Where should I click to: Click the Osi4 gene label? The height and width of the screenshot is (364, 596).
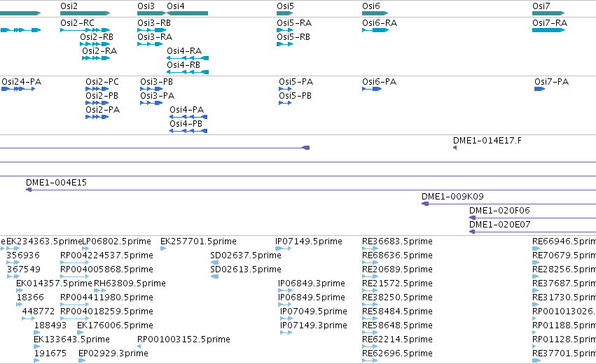pos(176,6)
